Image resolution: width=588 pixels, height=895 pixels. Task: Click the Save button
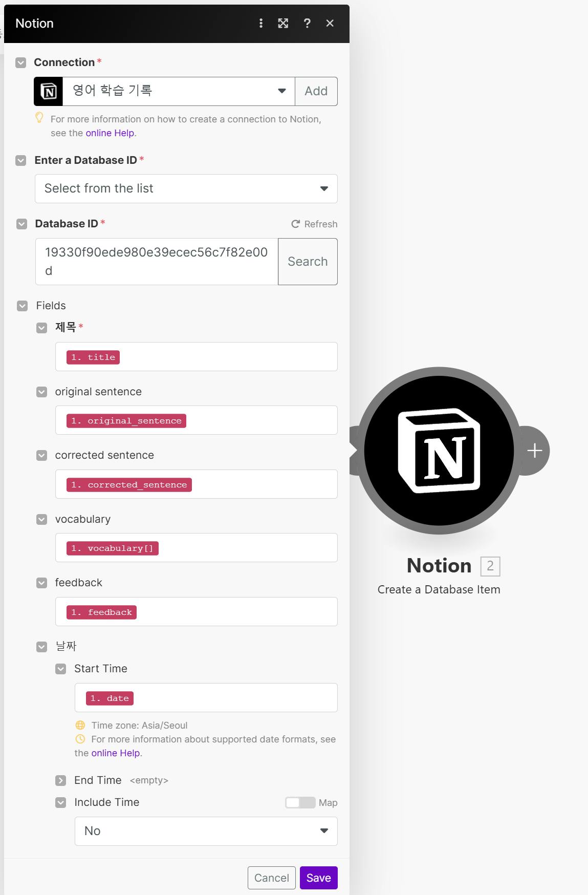pos(318,878)
